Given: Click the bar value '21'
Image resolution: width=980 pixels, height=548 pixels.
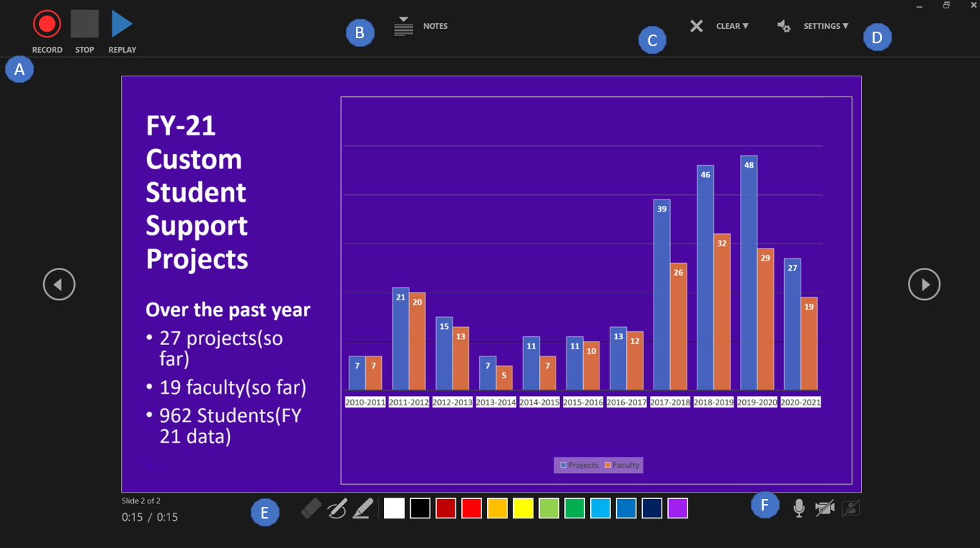Looking at the screenshot, I should pyautogui.click(x=401, y=297).
